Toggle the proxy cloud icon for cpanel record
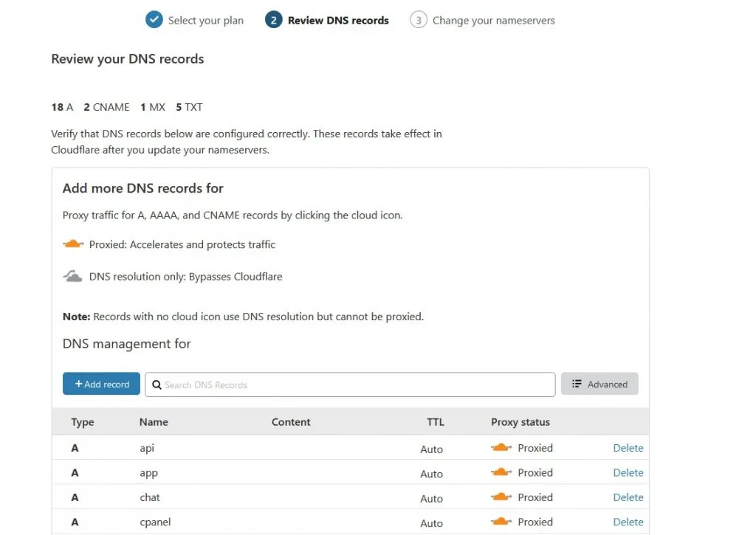Image resolution: width=756 pixels, height=535 pixels. pyautogui.click(x=502, y=522)
